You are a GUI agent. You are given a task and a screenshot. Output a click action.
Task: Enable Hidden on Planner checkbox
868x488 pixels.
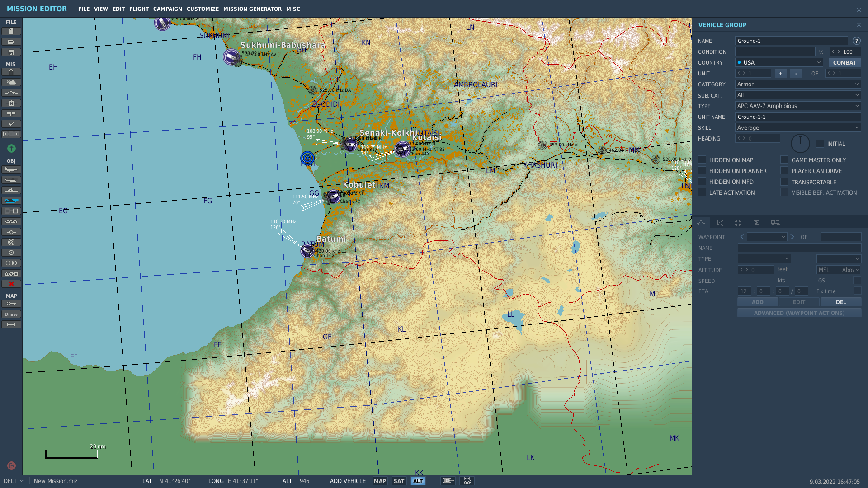pos(702,170)
